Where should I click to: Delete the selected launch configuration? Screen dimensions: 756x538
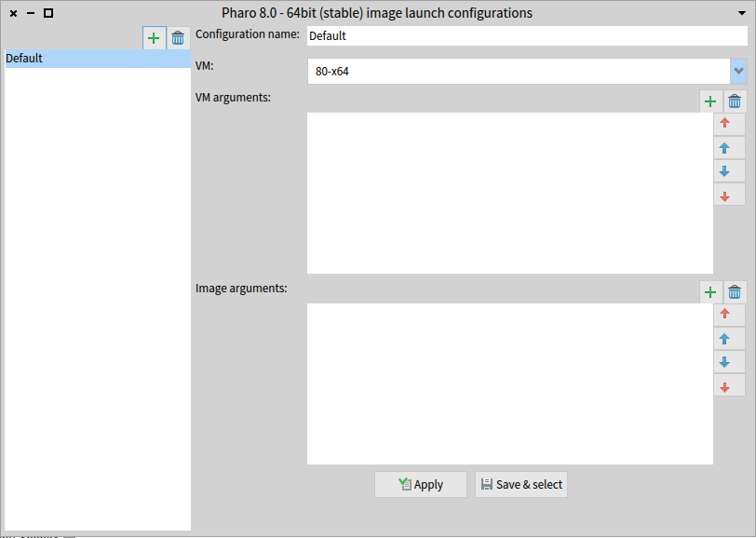[x=178, y=38]
